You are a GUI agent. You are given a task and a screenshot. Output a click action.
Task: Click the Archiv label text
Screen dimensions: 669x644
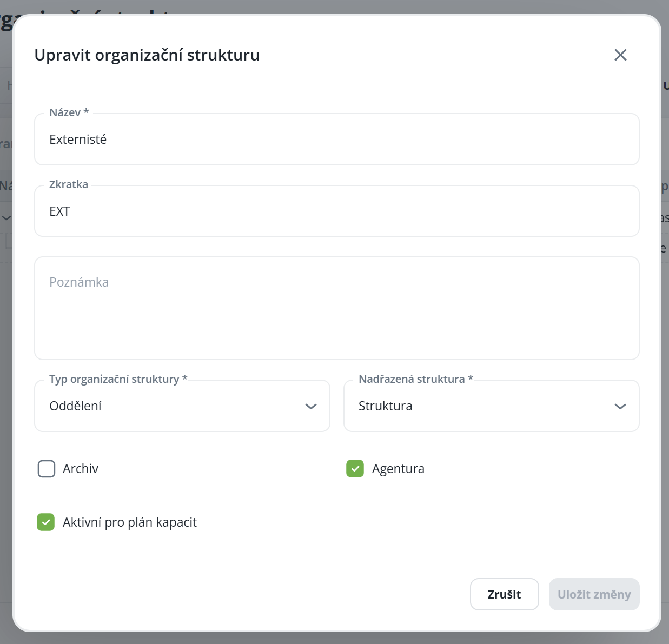[81, 468]
